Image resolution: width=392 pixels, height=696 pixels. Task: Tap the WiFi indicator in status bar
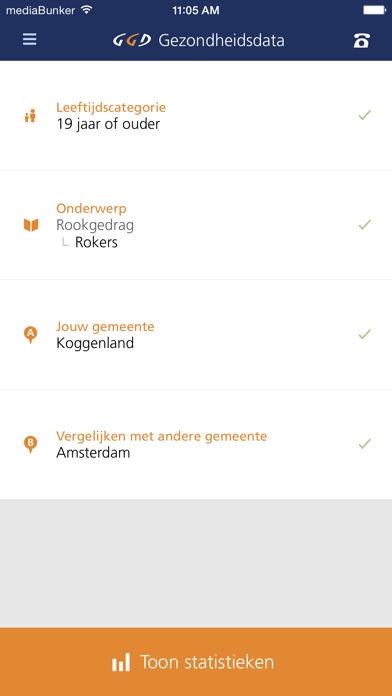(x=87, y=9)
